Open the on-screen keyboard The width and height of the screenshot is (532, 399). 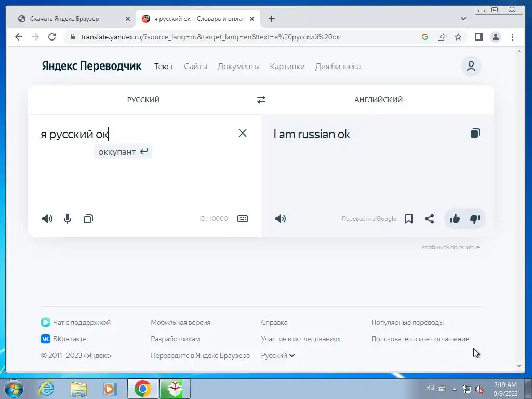coord(243,219)
